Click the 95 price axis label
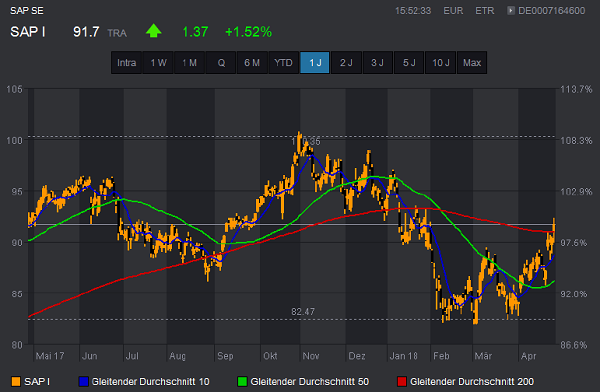Viewport: 600px width, 392px height. 17,191
